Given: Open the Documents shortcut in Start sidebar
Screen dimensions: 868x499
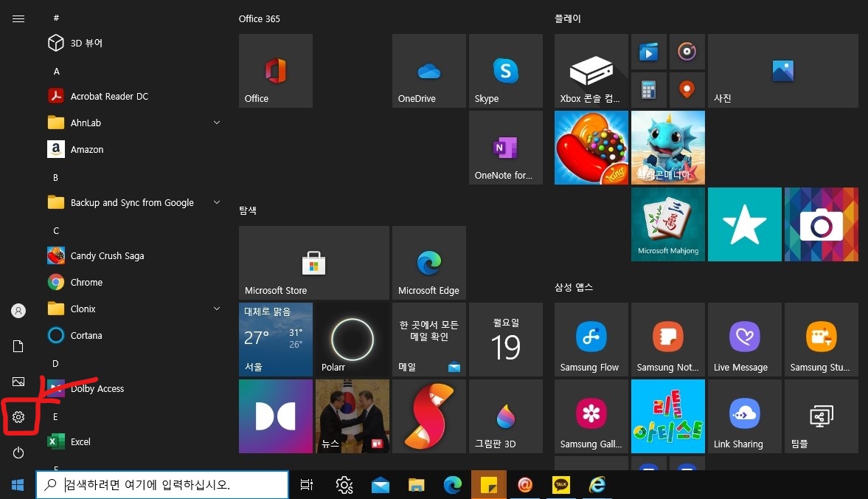Looking at the screenshot, I should click(18, 346).
